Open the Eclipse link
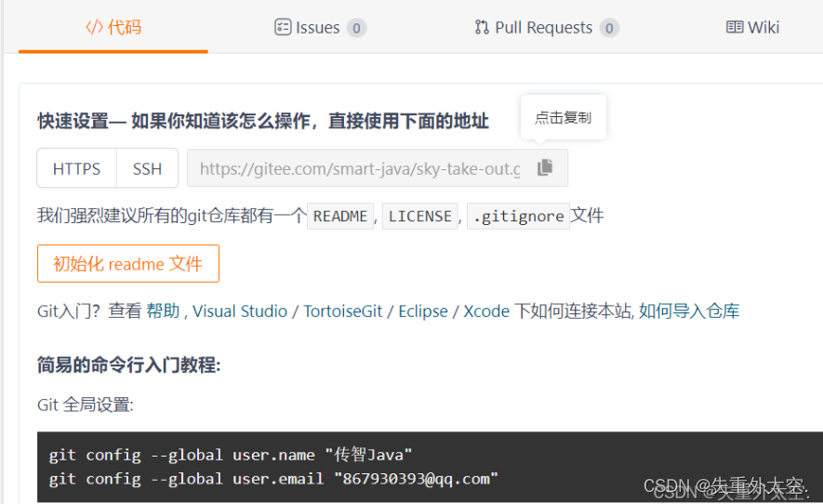 pos(423,312)
